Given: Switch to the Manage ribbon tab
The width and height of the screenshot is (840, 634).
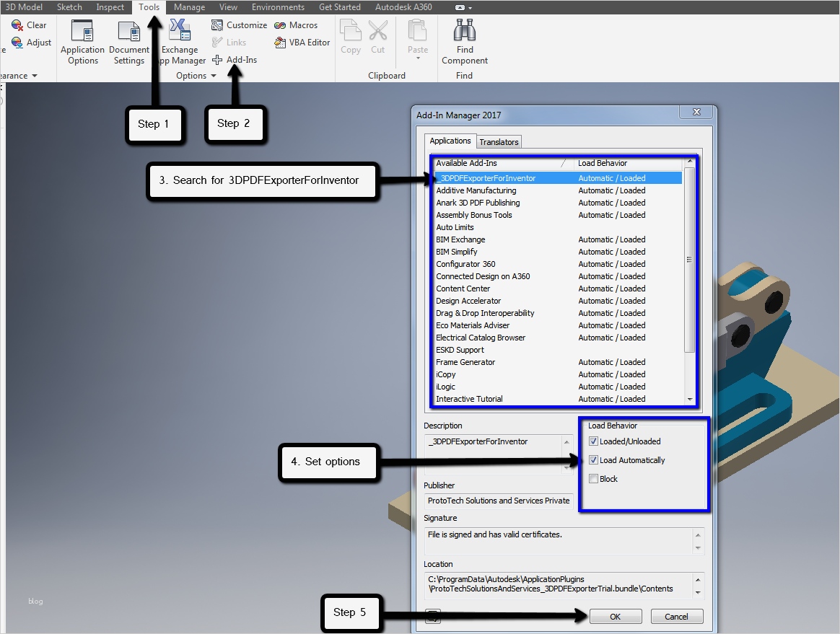Looking at the screenshot, I should 189,7.
